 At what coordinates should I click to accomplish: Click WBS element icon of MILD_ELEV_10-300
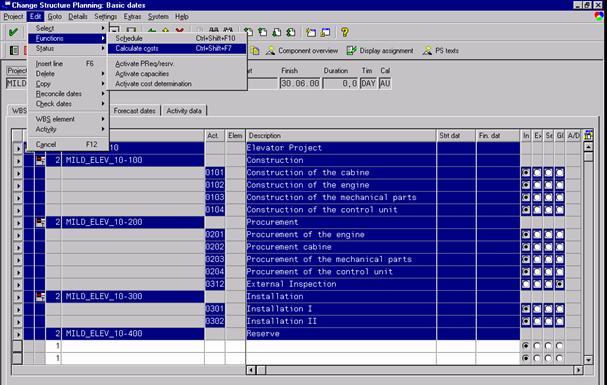pos(40,296)
